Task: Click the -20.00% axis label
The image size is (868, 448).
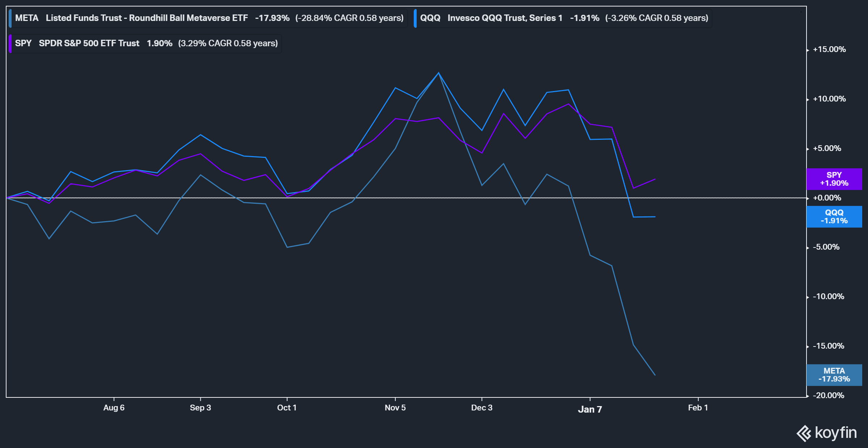Action: 829,396
